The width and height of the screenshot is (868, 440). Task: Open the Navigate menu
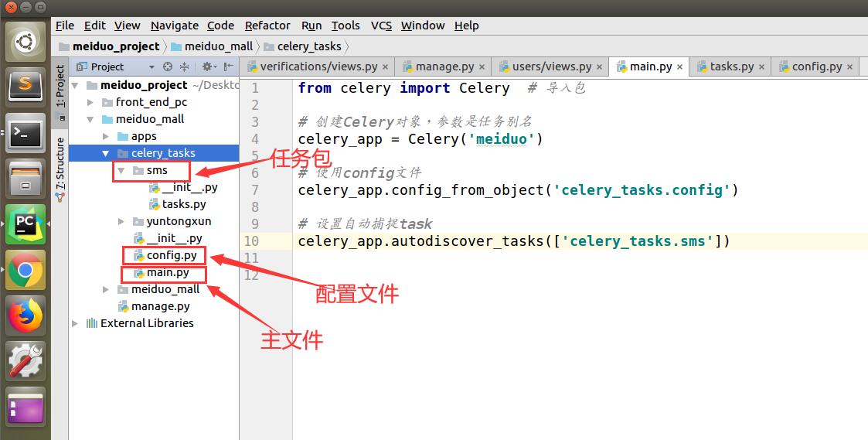(x=175, y=26)
